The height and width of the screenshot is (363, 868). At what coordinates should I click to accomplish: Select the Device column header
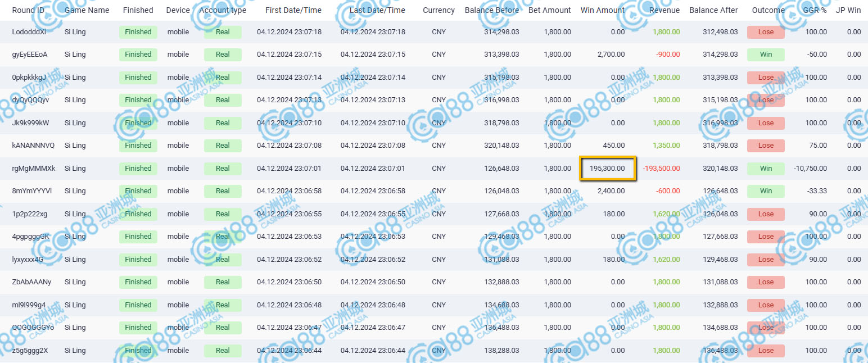point(178,10)
